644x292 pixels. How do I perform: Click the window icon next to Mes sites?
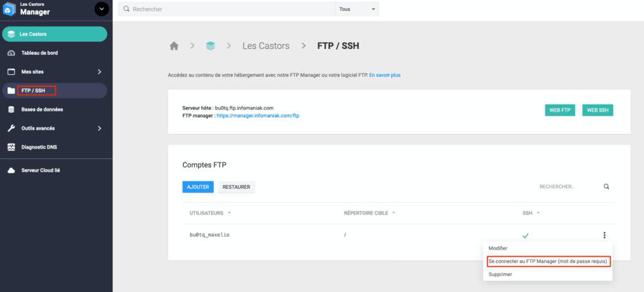11,72
